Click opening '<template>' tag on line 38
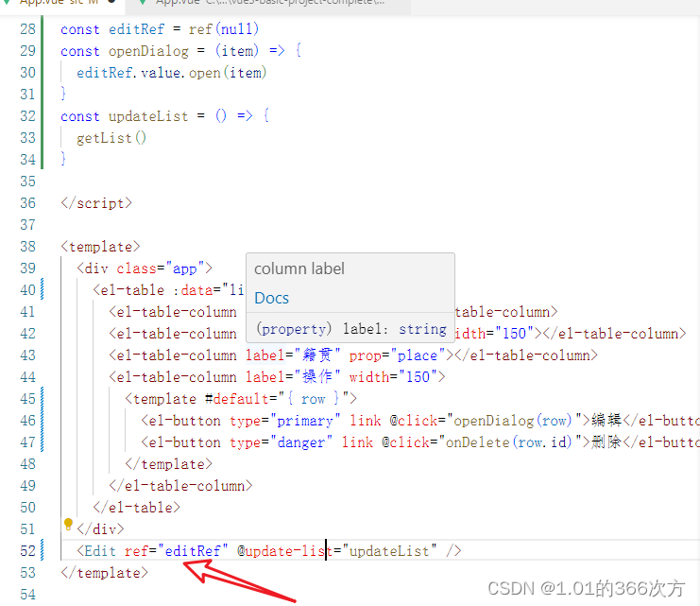This screenshot has width=700, height=606. 100,247
